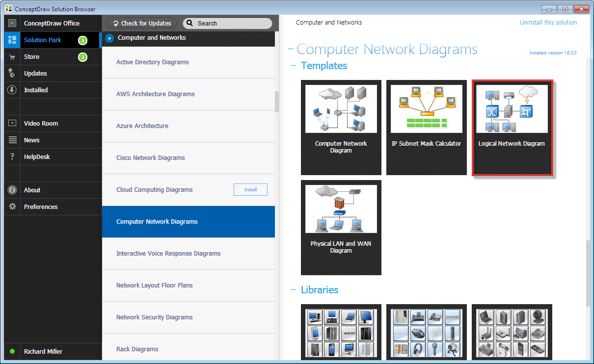Image resolution: width=594 pixels, height=364 pixels.
Task: Select Active Directory Diagrams
Action: pyautogui.click(x=189, y=62)
